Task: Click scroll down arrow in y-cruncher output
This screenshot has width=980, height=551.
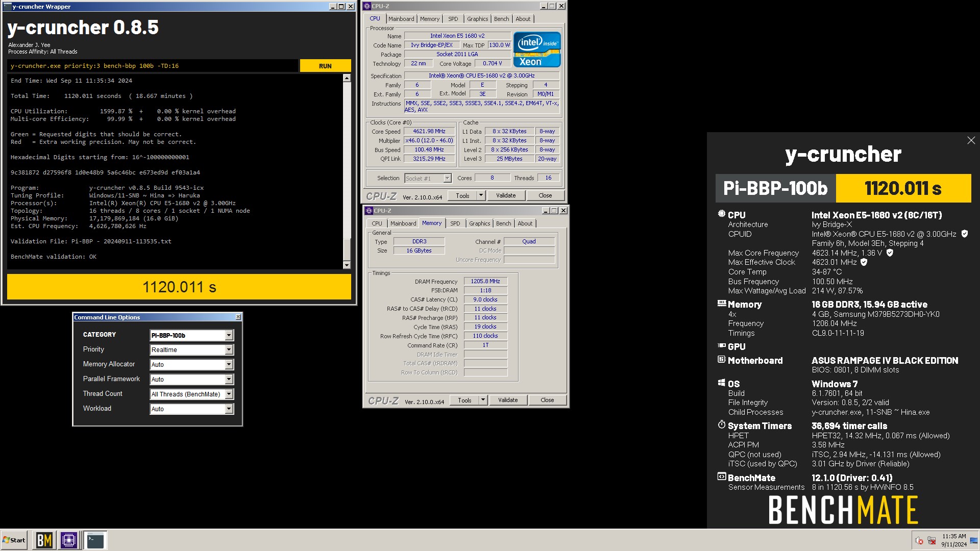Action: point(347,265)
